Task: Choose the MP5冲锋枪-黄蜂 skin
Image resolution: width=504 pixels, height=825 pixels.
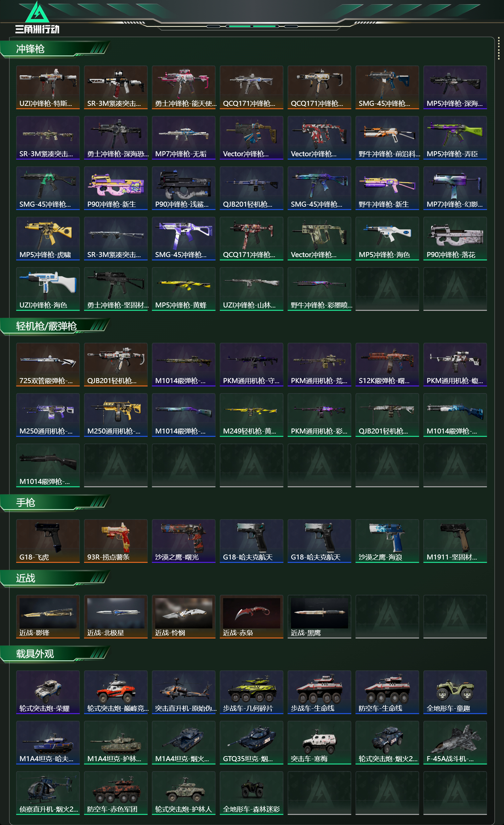Action: pos(184,289)
